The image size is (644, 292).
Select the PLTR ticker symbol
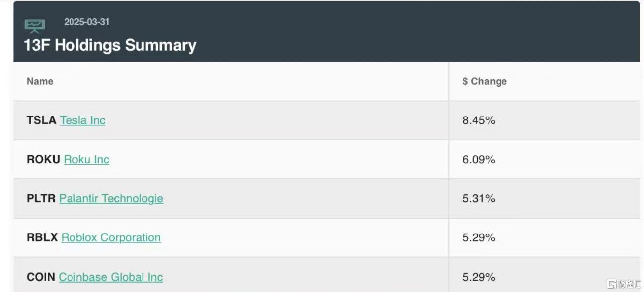pos(41,199)
